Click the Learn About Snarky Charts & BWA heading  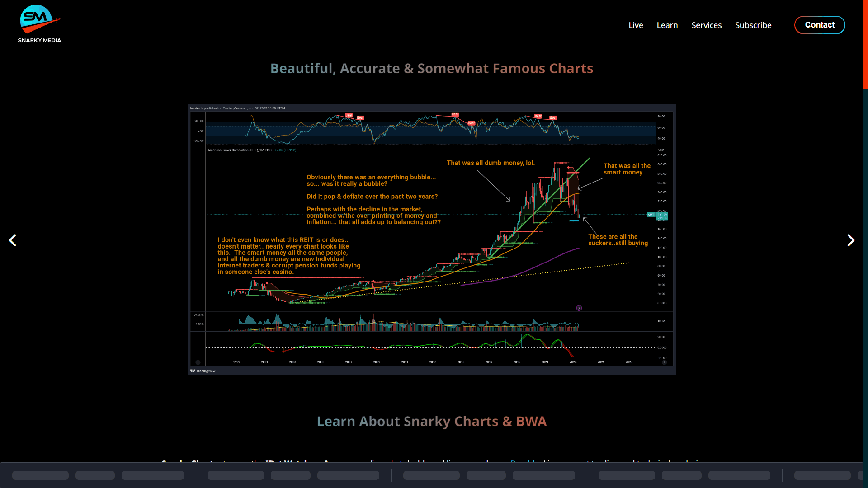[x=431, y=421]
